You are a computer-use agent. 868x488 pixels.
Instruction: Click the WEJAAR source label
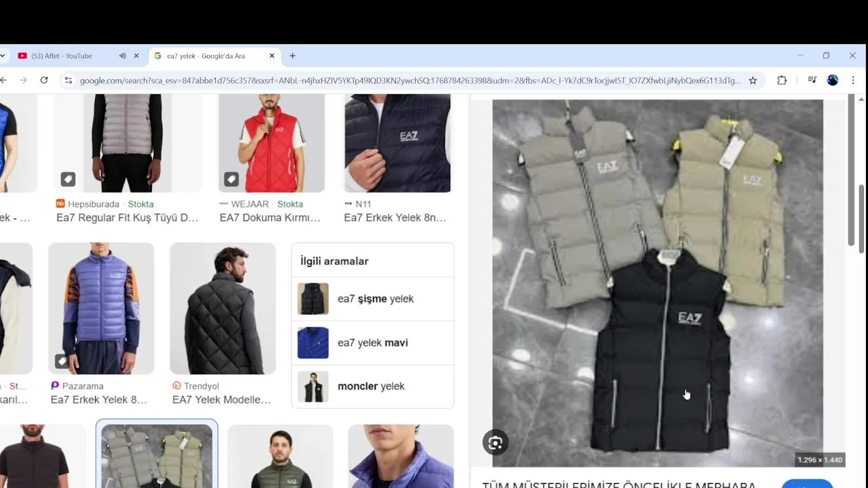250,204
